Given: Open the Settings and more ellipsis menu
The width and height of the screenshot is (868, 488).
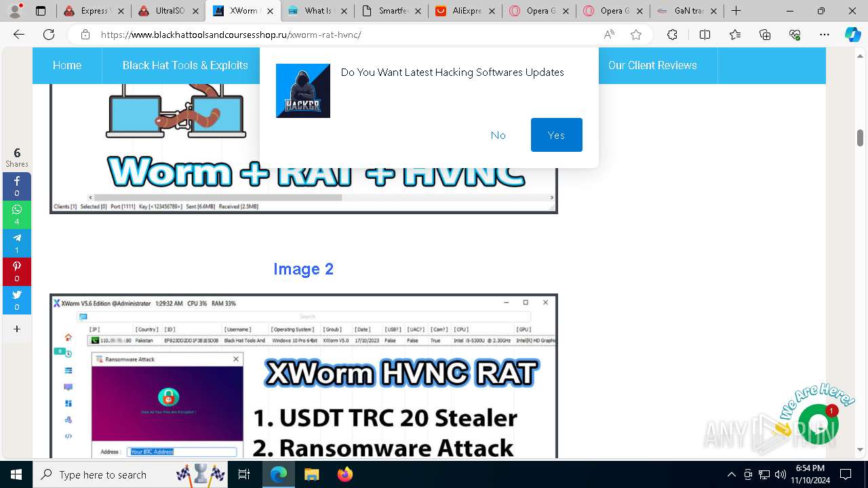Looking at the screenshot, I should (x=825, y=35).
